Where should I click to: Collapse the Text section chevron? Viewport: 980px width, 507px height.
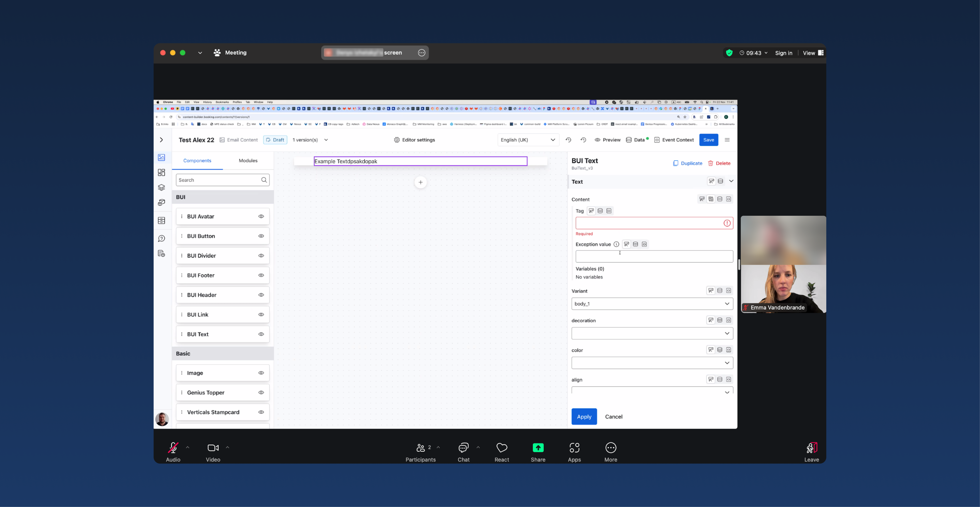[731, 181]
